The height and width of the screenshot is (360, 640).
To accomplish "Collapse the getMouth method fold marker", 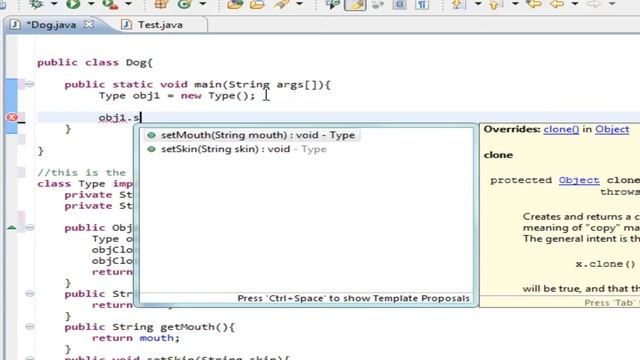I will pos(29,327).
